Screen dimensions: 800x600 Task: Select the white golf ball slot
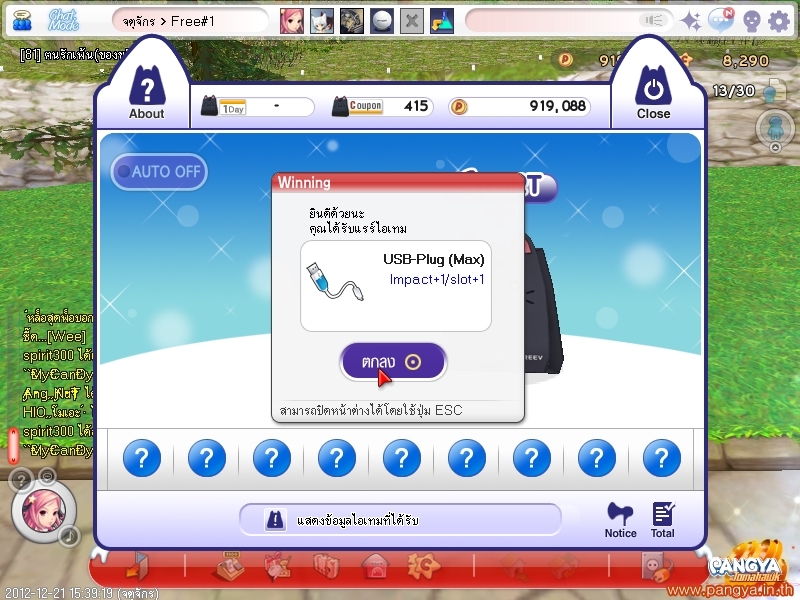382,21
